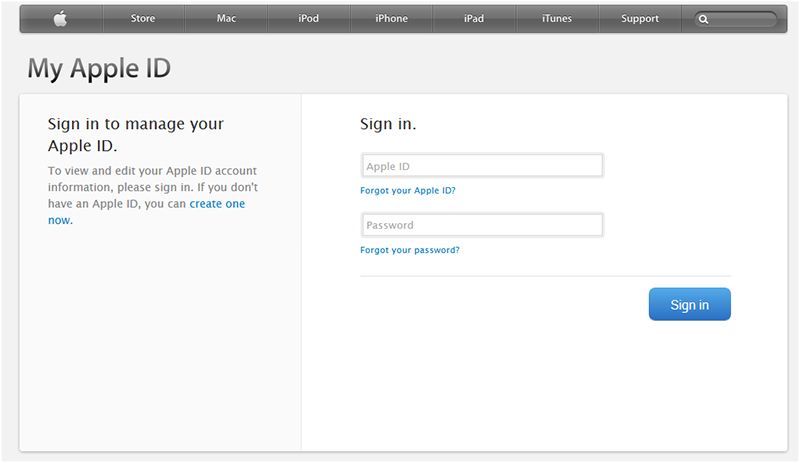Click the 'Sign in.' form heading
The width and height of the screenshot is (800, 463).
coord(388,124)
